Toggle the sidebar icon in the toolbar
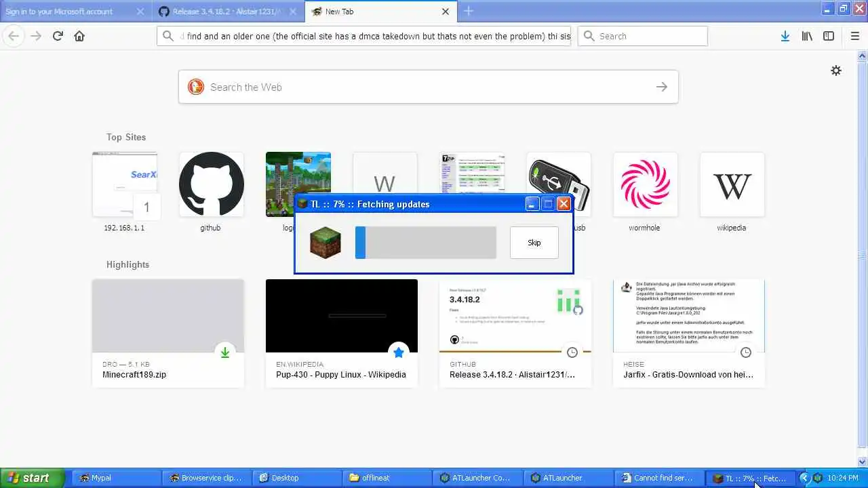The image size is (868, 488). (829, 36)
